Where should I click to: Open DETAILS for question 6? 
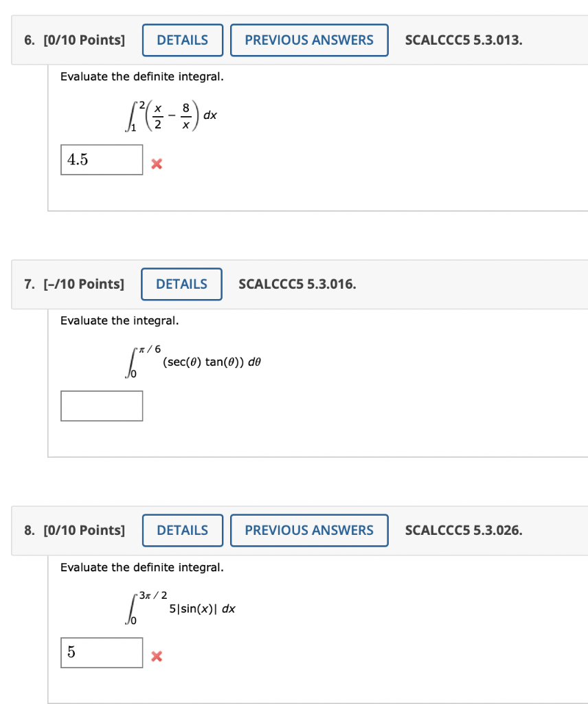pos(182,40)
